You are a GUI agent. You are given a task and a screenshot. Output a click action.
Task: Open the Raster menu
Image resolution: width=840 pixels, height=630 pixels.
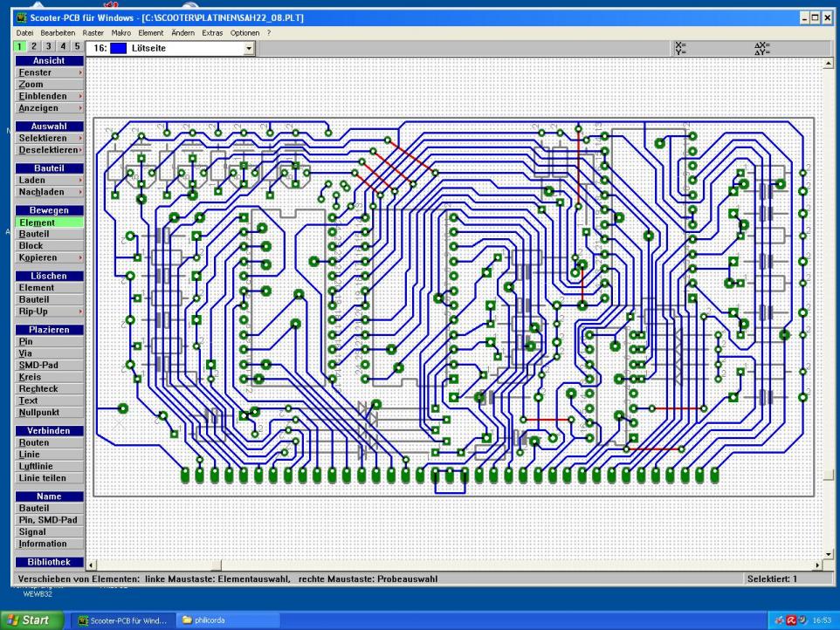93,32
